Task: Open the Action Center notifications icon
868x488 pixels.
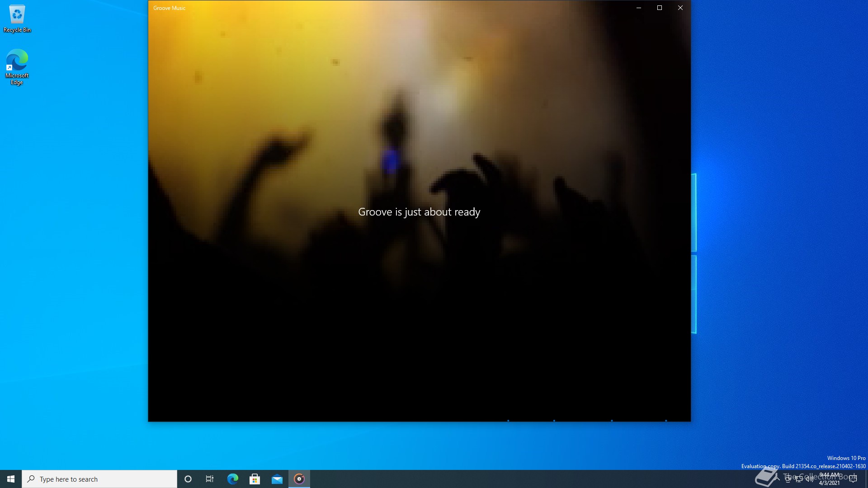Action: point(853,479)
